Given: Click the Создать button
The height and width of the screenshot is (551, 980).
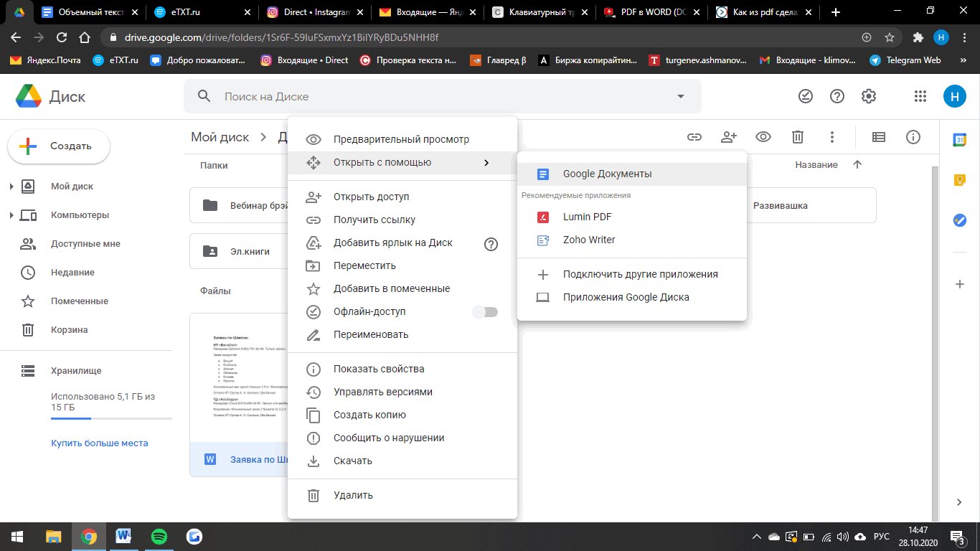Looking at the screenshot, I should coord(59,146).
